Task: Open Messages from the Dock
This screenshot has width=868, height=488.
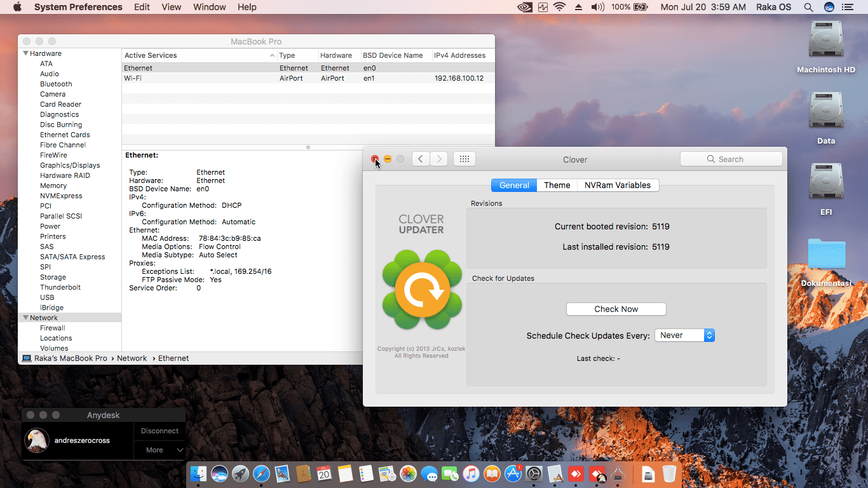Action: (x=429, y=473)
